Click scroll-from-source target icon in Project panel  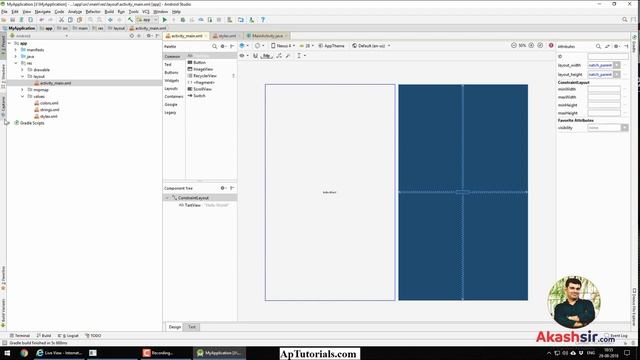click(131, 36)
